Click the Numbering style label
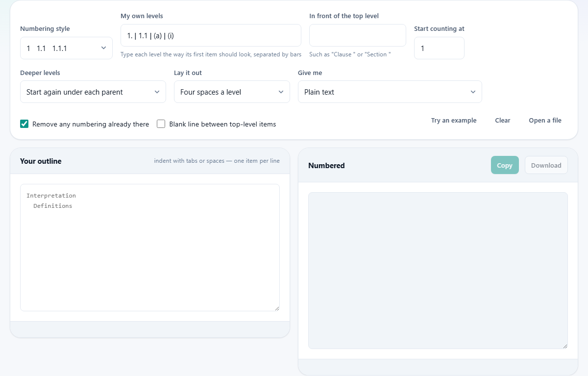The width and height of the screenshot is (588, 376). pyautogui.click(x=45, y=29)
